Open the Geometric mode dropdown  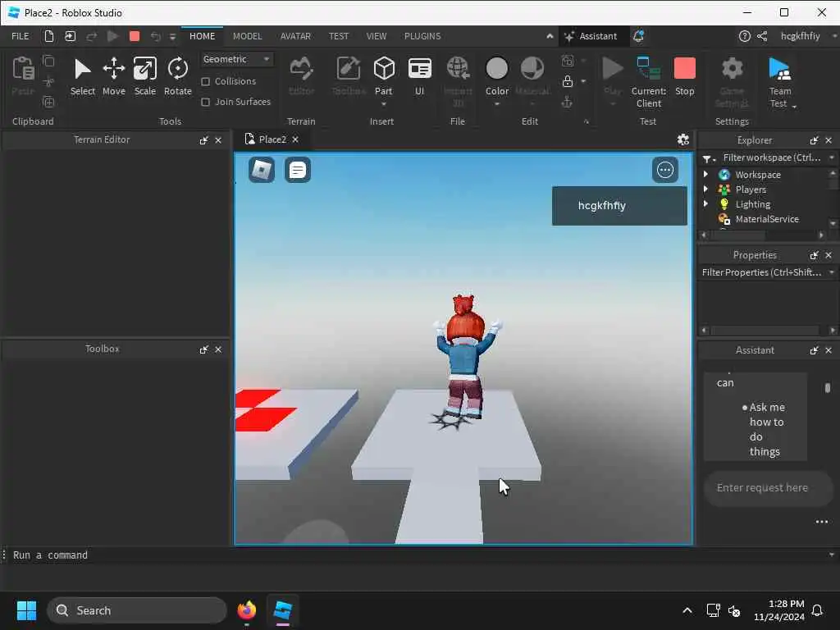tap(237, 59)
